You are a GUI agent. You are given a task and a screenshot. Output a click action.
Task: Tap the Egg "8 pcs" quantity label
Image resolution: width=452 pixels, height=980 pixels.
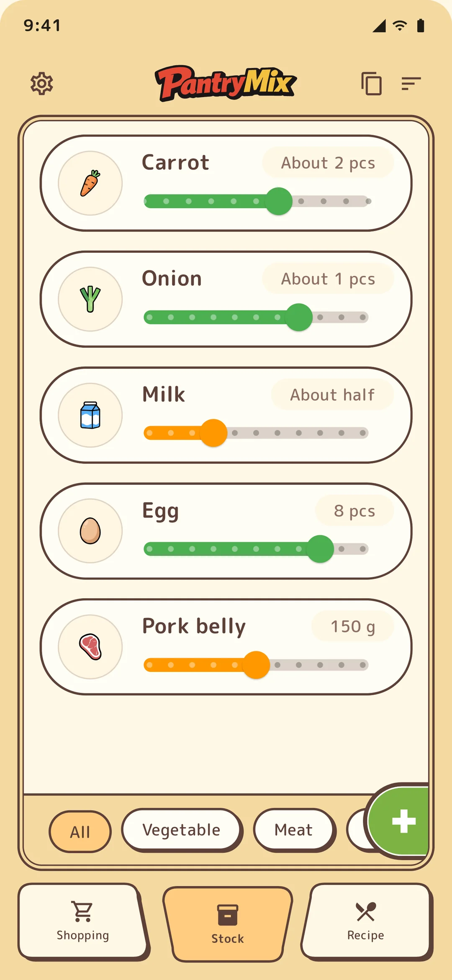354,511
